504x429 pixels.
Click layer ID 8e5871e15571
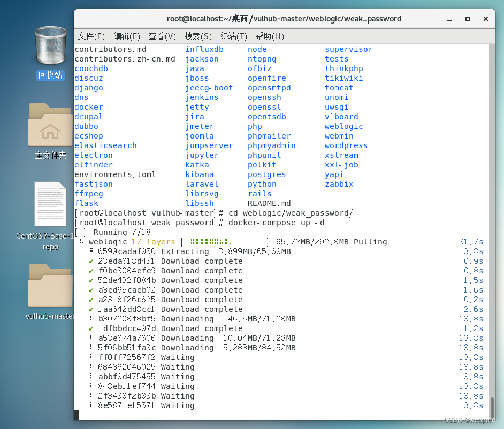pyautogui.click(x=126, y=405)
